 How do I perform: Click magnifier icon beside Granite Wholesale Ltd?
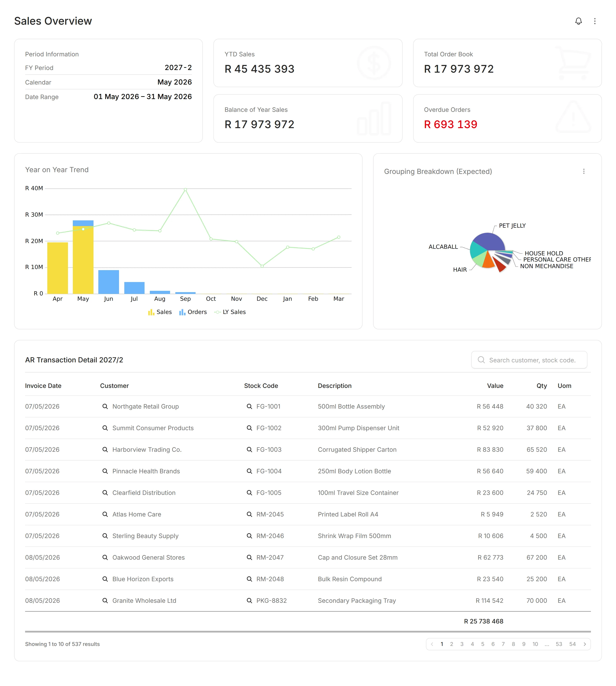[x=105, y=600]
